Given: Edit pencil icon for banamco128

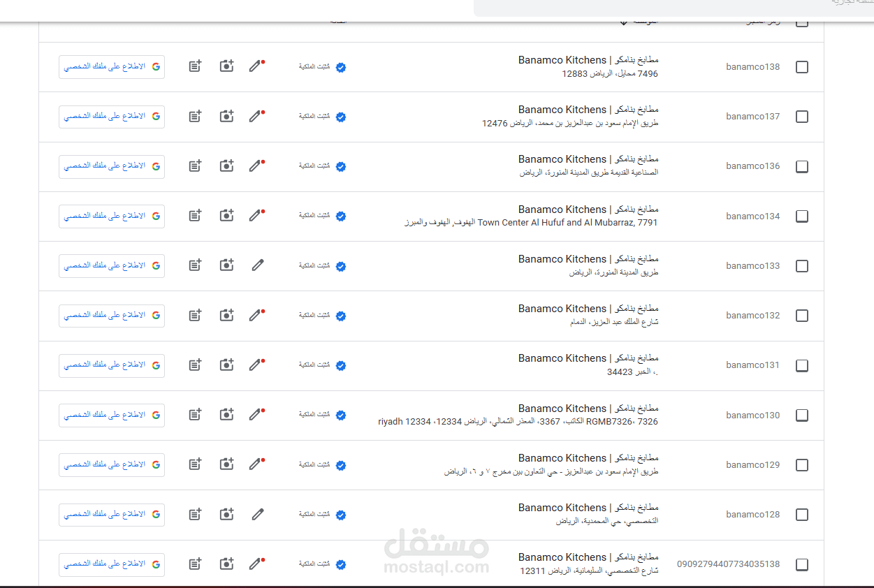Looking at the screenshot, I should click(258, 515).
